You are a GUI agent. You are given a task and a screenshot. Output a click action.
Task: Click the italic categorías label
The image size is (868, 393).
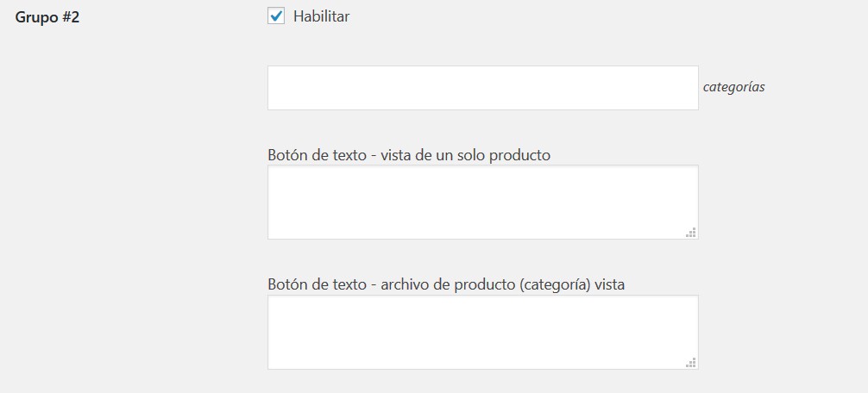733,87
